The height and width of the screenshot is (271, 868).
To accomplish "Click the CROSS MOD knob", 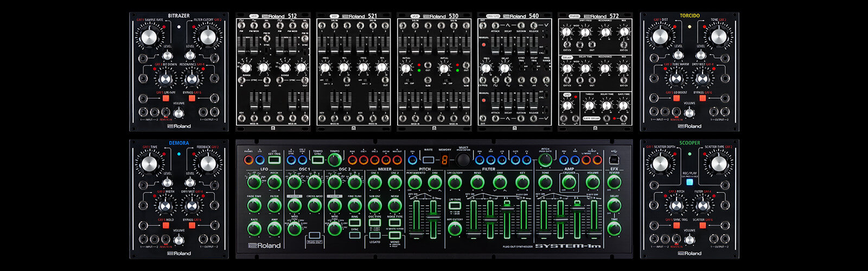I will tap(315, 205).
